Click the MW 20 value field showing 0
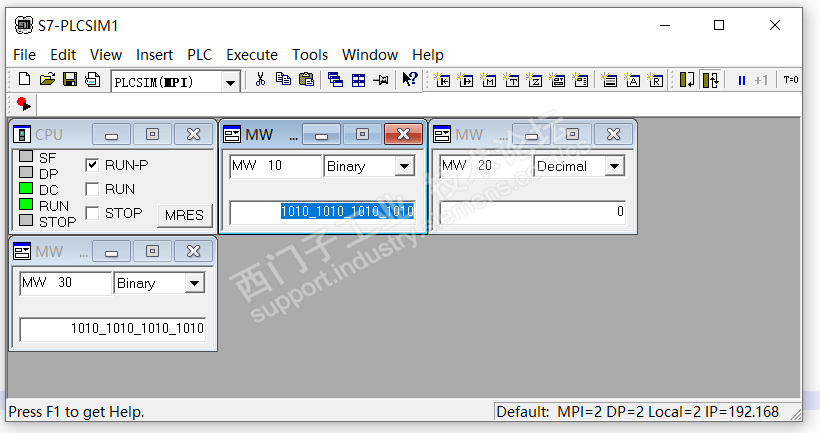The height and width of the screenshot is (433, 820). pos(533,212)
